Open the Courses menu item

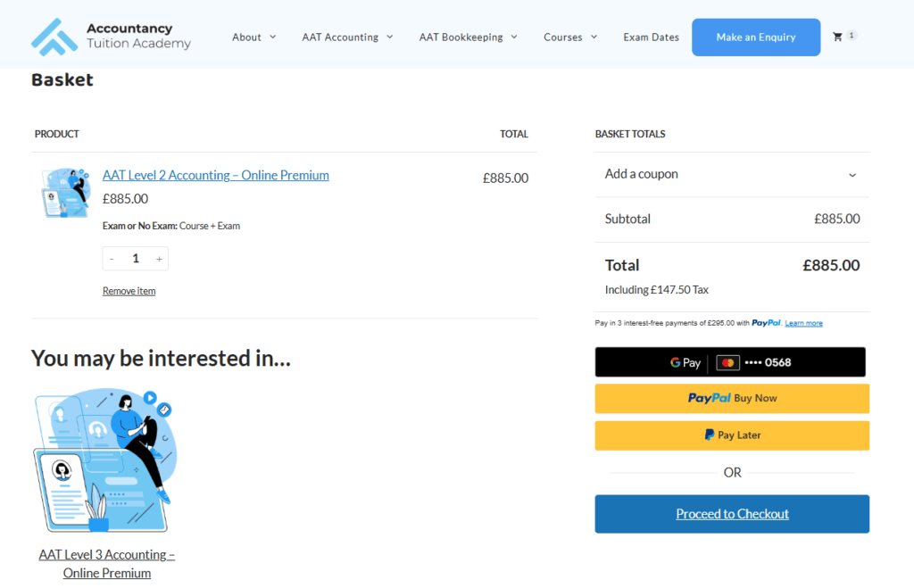pyautogui.click(x=562, y=37)
